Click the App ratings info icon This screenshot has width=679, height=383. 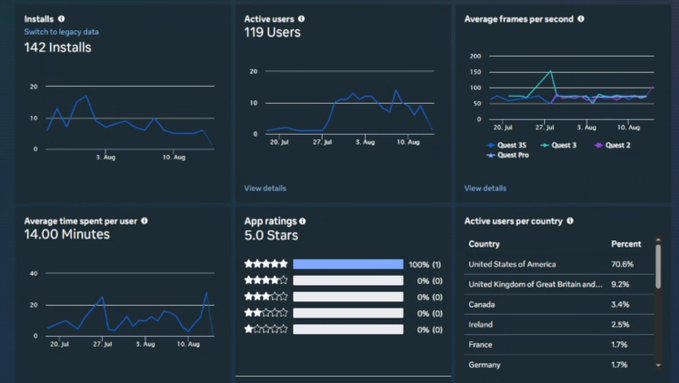(302, 221)
